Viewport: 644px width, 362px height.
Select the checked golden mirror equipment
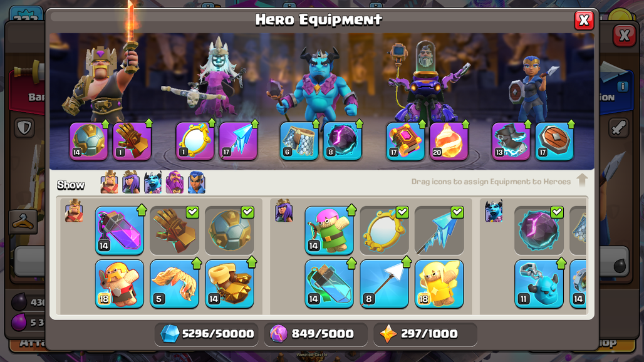click(x=385, y=230)
